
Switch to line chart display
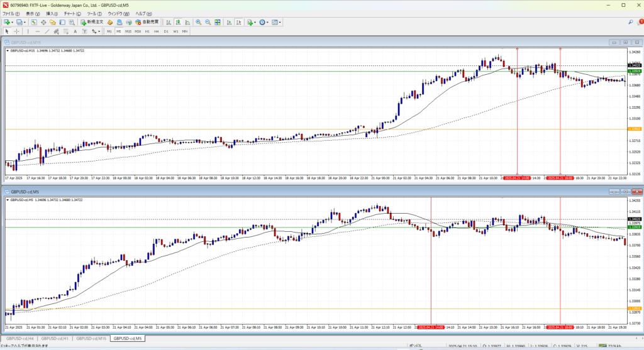tap(187, 22)
